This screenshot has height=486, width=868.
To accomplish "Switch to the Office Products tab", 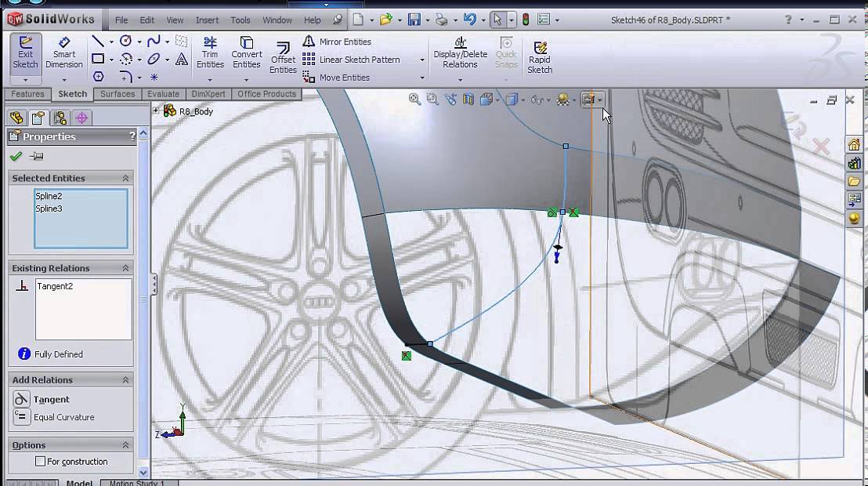I will [267, 94].
